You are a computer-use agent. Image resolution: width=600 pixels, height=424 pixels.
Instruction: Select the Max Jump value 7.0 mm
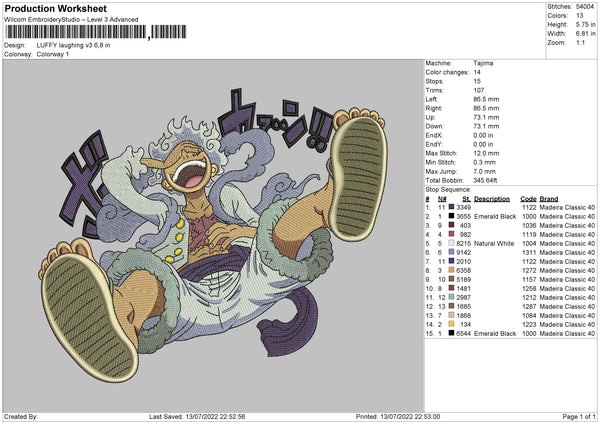pyautogui.click(x=484, y=171)
